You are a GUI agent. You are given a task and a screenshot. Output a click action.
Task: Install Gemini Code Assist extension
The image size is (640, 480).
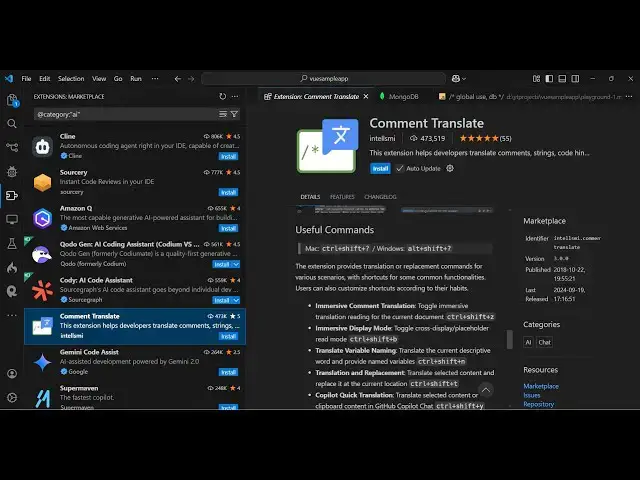(228, 372)
